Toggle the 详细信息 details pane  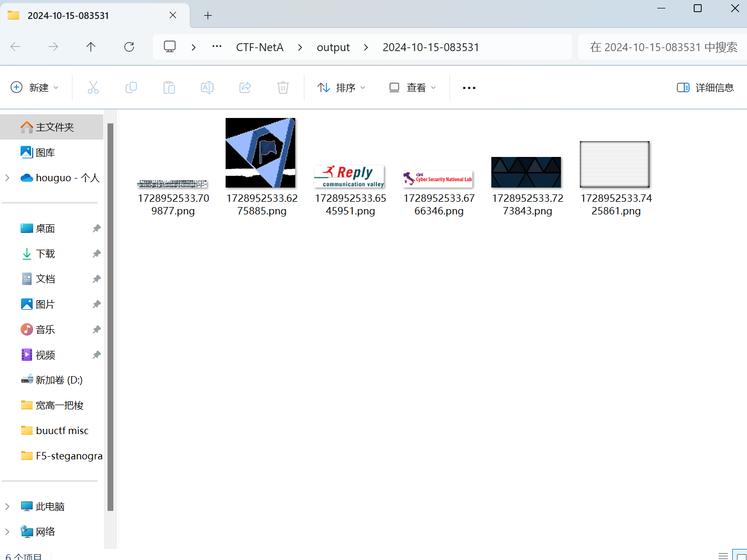705,87
